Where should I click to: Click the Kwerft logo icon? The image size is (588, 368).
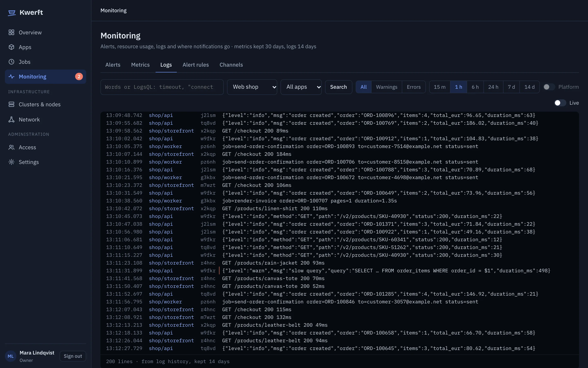point(12,13)
